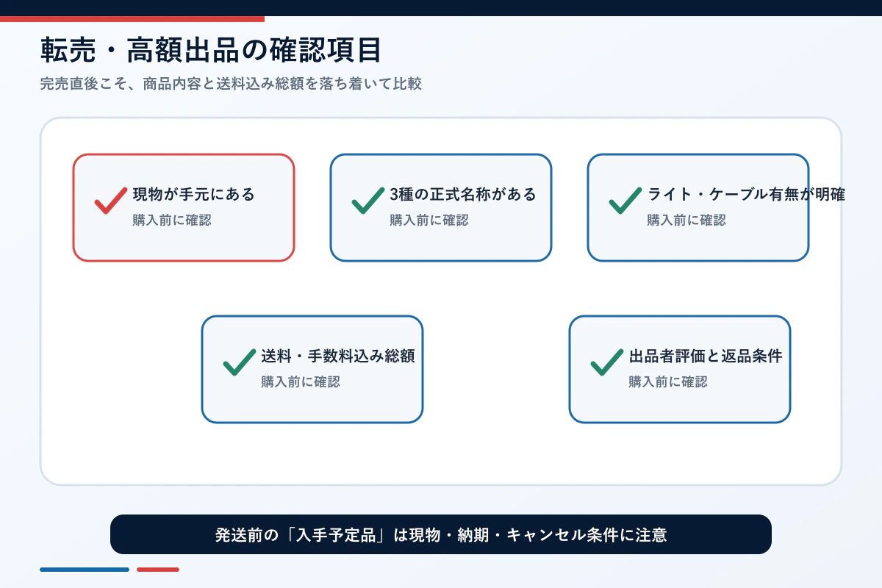
Task: Click 購入前に確認 under 出品者評価と返品条件
Action: pyautogui.click(x=668, y=381)
